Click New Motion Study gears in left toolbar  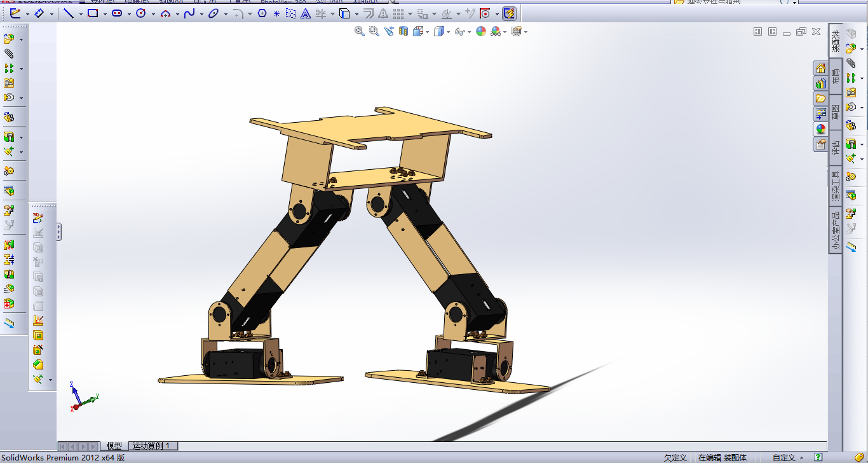pos(9,171)
